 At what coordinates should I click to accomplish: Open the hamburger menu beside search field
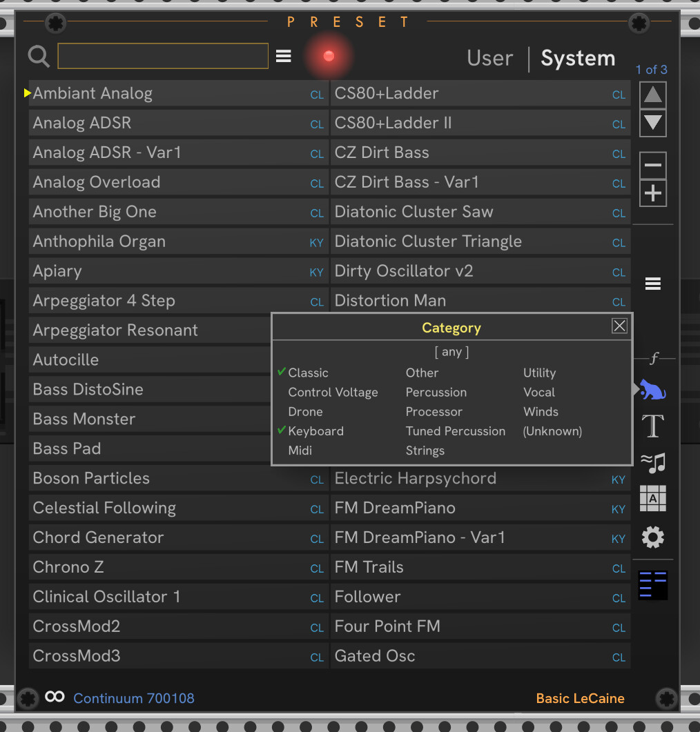pos(284,56)
